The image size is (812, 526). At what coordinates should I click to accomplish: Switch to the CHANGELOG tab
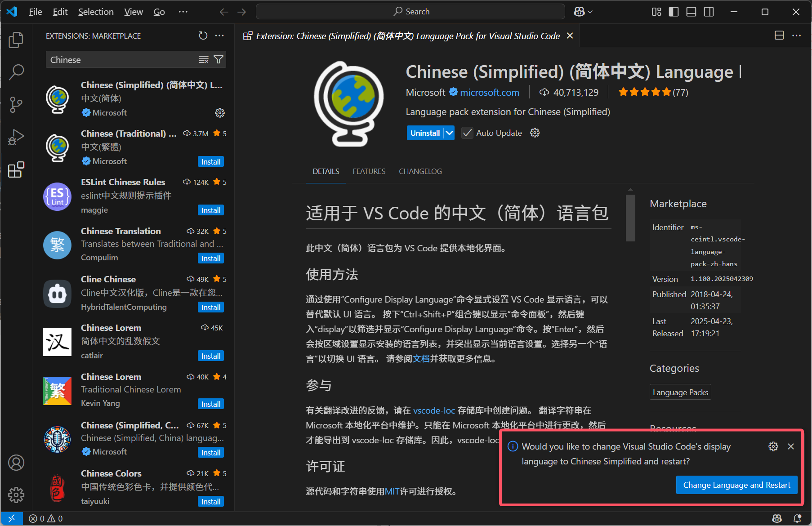click(x=420, y=171)
